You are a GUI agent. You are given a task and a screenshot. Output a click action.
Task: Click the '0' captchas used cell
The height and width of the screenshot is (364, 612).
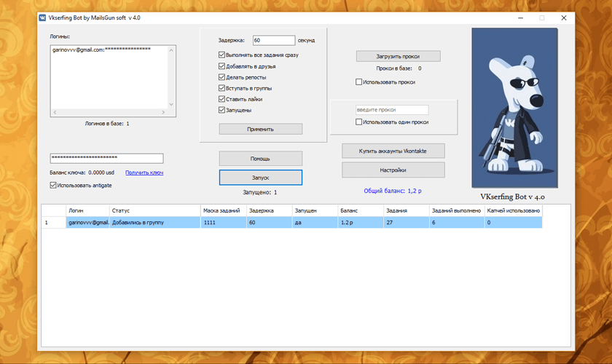point(513,222)
